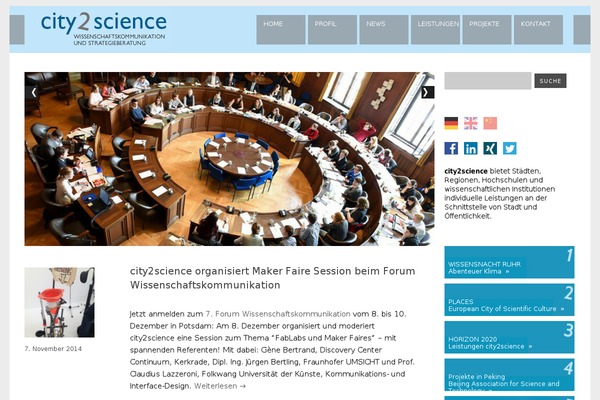600x400 pixels.
Task: Open PLACES European City of Scientific Culture tile
Action: [509, 300]
